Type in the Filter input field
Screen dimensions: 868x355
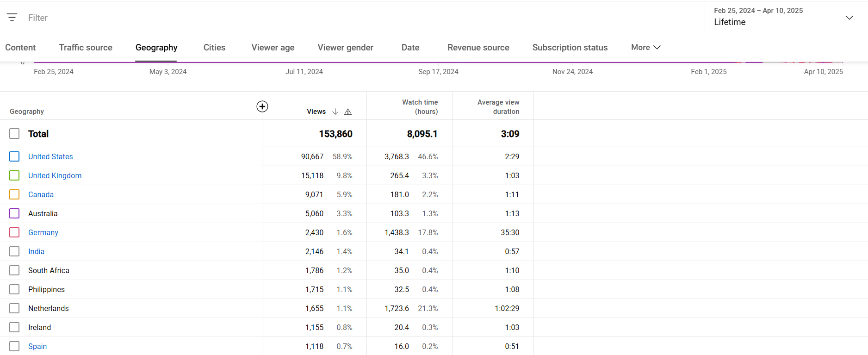(185, 18)
